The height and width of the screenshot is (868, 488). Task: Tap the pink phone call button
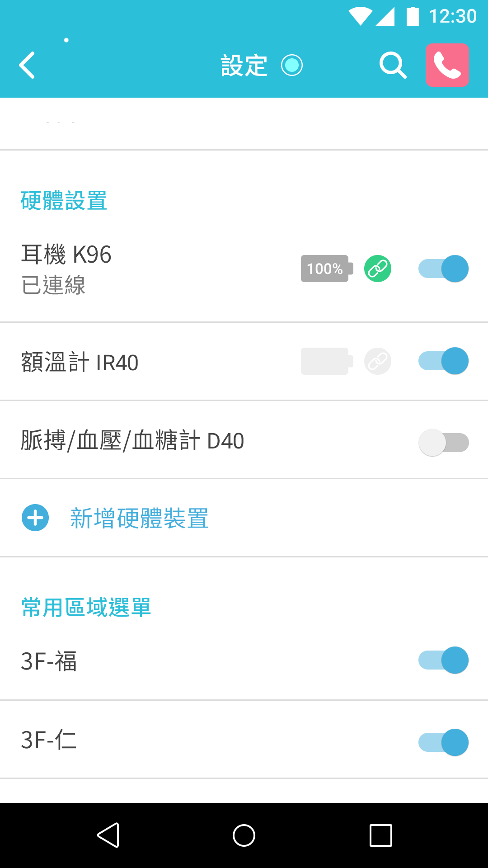[x=447, y=65]
